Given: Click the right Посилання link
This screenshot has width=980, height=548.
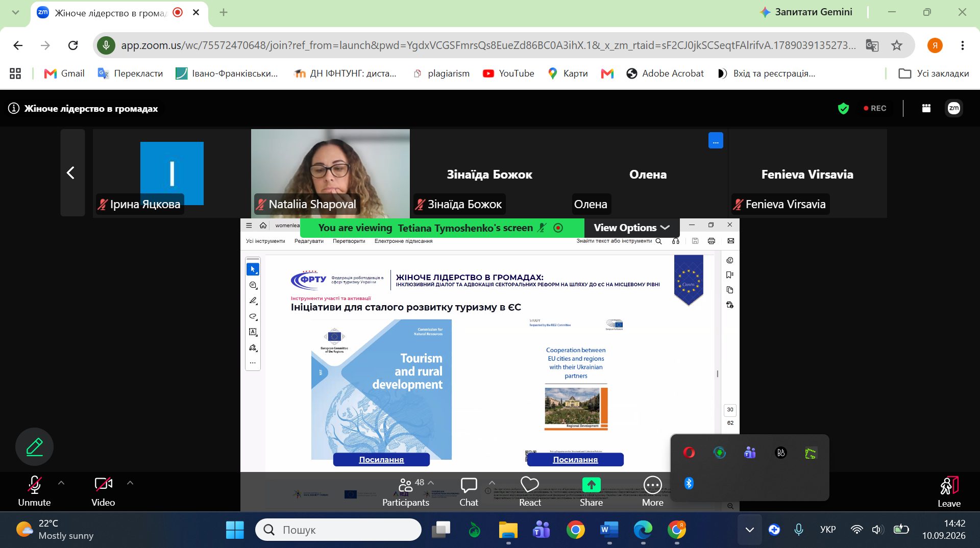Looking at the screenshot, I should (x=575, y=460).
